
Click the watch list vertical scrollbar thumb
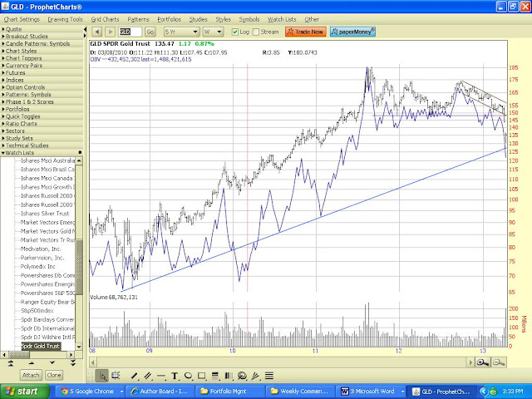click(79, 267)
